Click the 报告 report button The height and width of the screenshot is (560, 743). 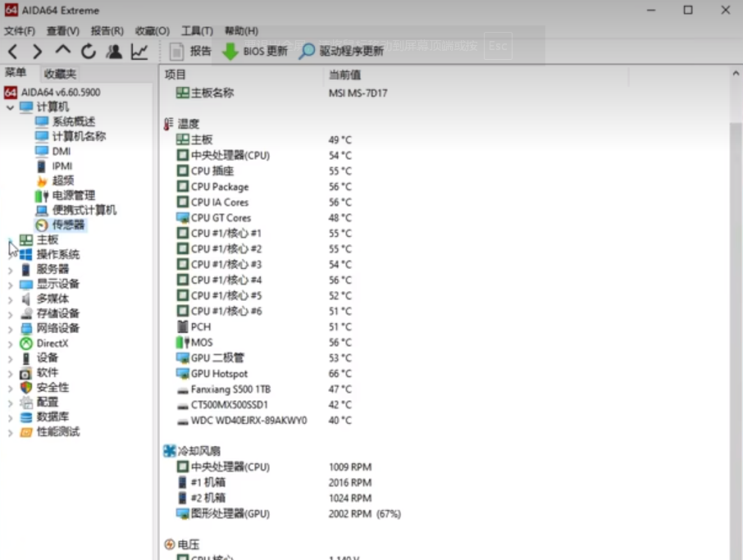click(190, 51)
